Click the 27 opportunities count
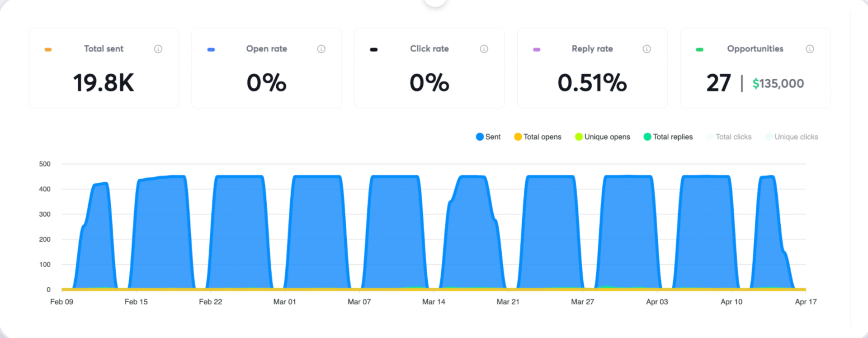The image size is (868, 338). (x=719, y=83)
